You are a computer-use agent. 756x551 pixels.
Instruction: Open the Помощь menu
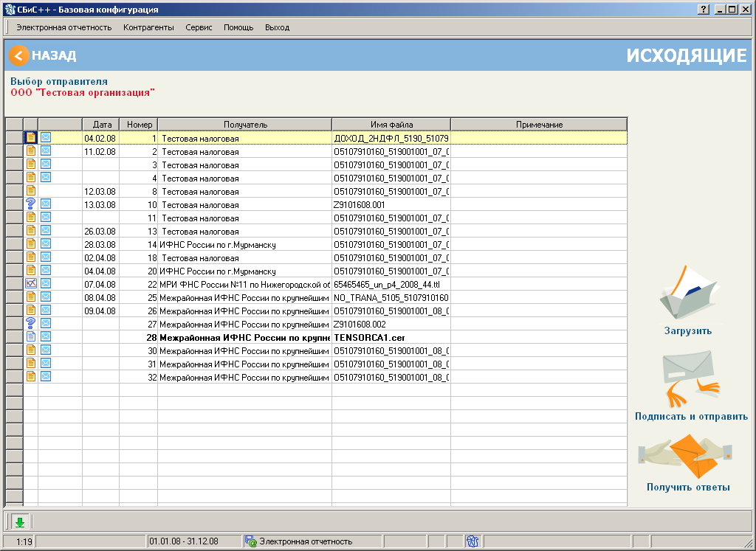tap(238, 27)
